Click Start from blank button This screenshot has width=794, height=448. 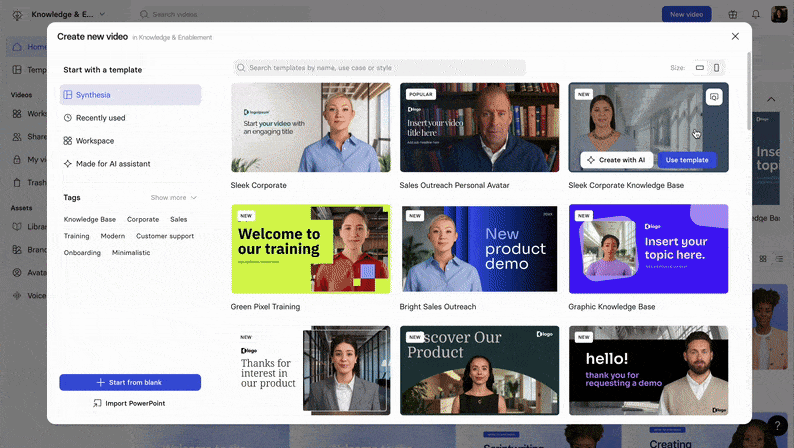tap(130, 382)
